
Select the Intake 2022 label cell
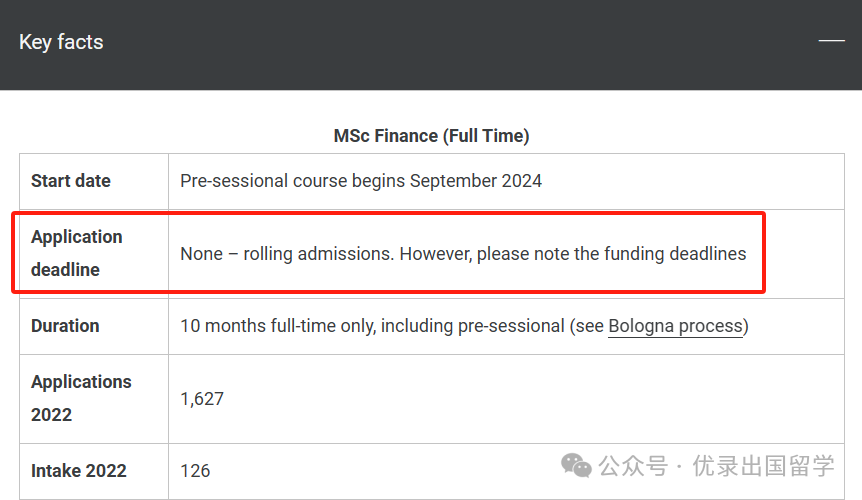[93, 471]
